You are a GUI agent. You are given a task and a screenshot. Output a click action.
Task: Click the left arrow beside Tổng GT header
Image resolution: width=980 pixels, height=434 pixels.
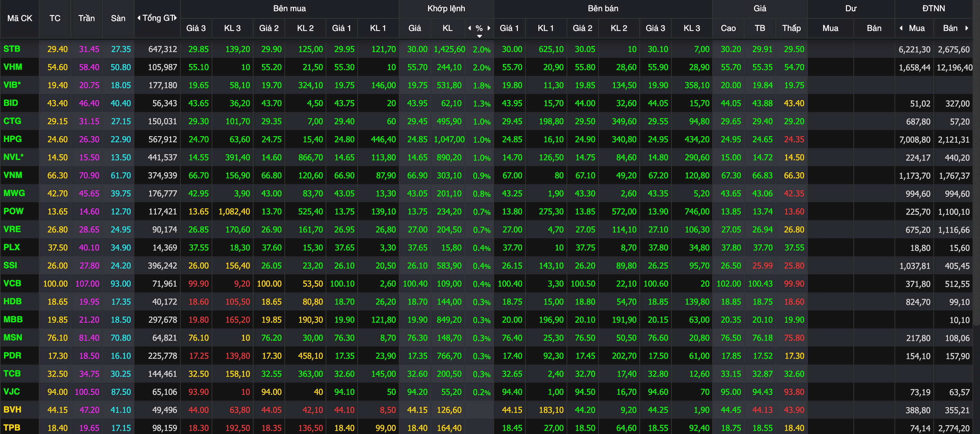pyautogui.click(x=139, y=18)
